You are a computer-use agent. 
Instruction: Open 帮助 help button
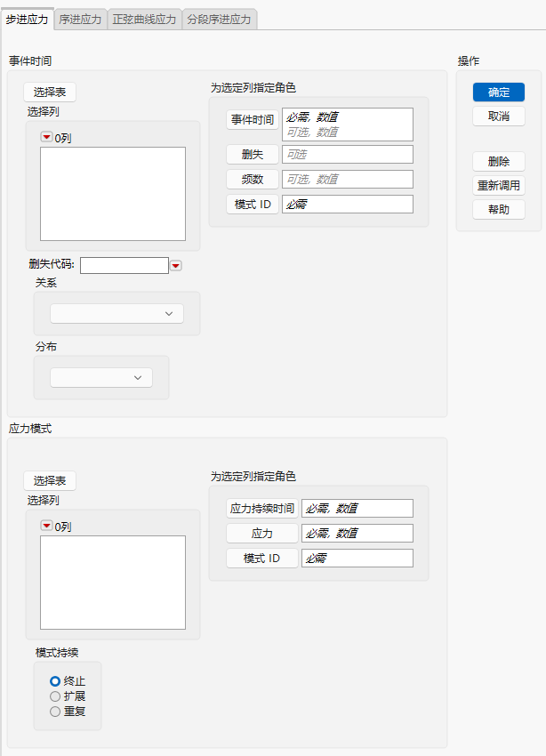[499, 210]
